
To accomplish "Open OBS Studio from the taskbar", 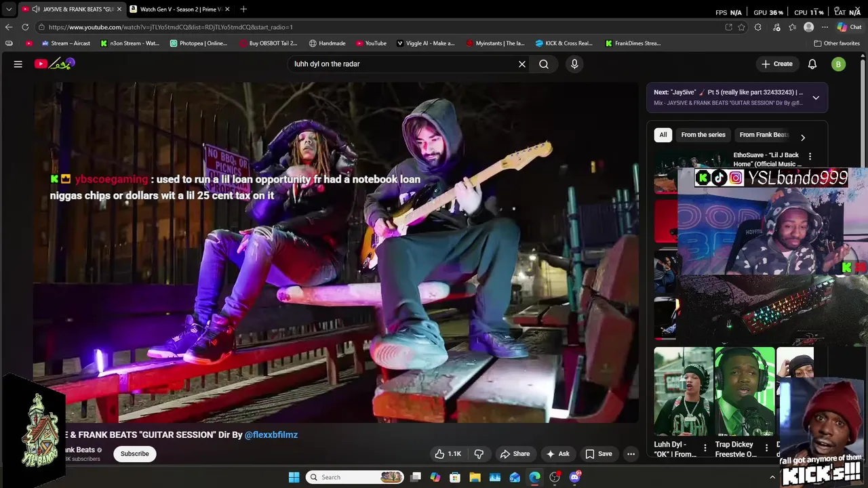I will [555, 477].
